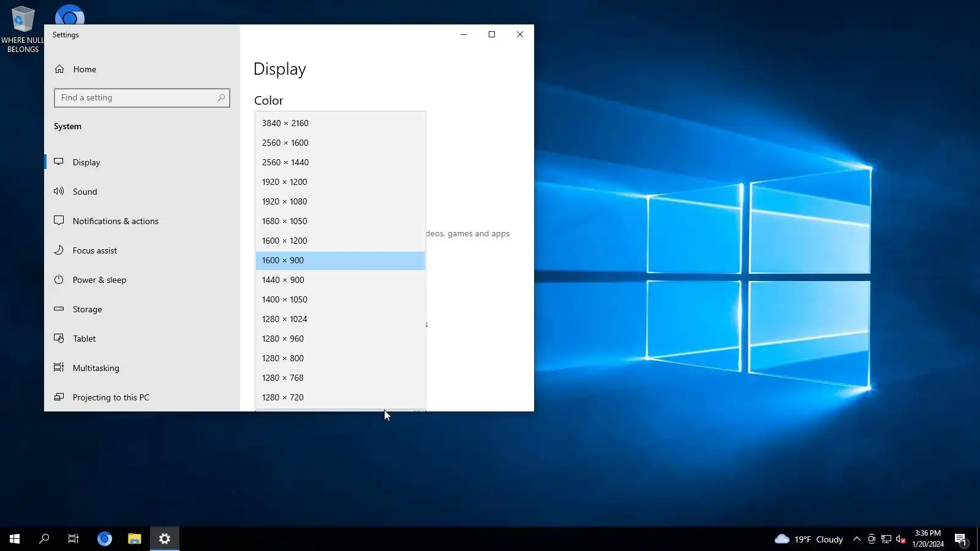The image size is (980, 551).
Task: Open Multitasking settings in the sidebar
Action: click(x=142, y=368)
